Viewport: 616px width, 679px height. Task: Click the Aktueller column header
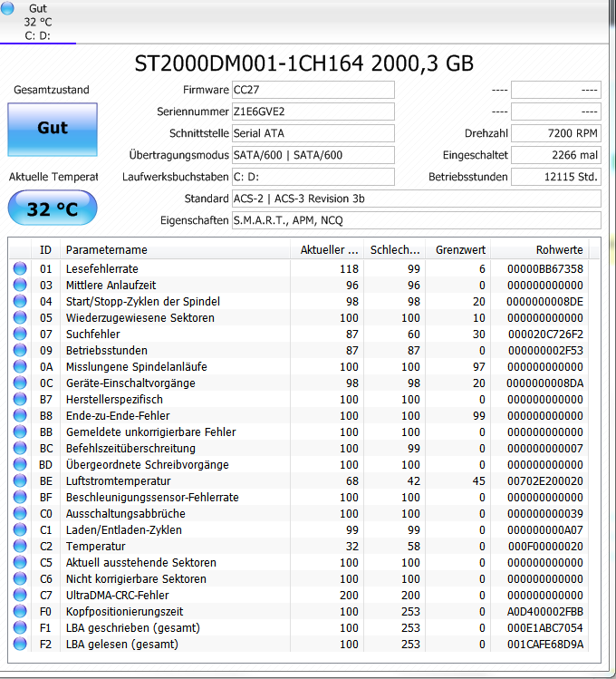point(327,250)
